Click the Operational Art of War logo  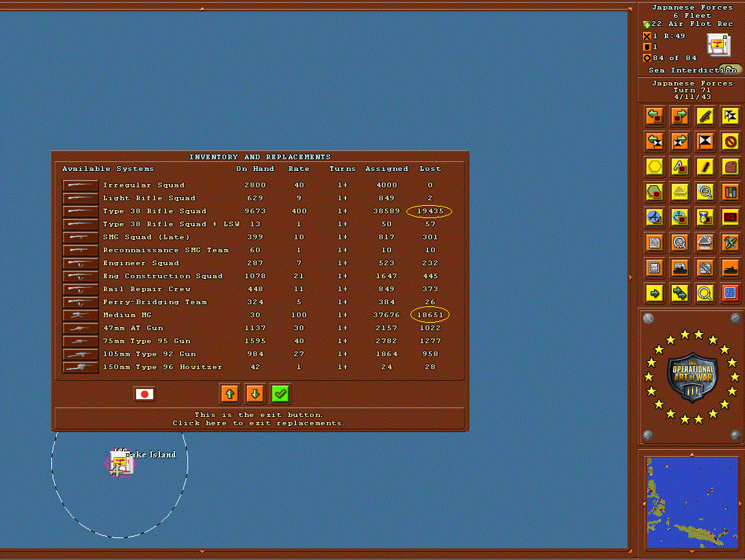693,377
